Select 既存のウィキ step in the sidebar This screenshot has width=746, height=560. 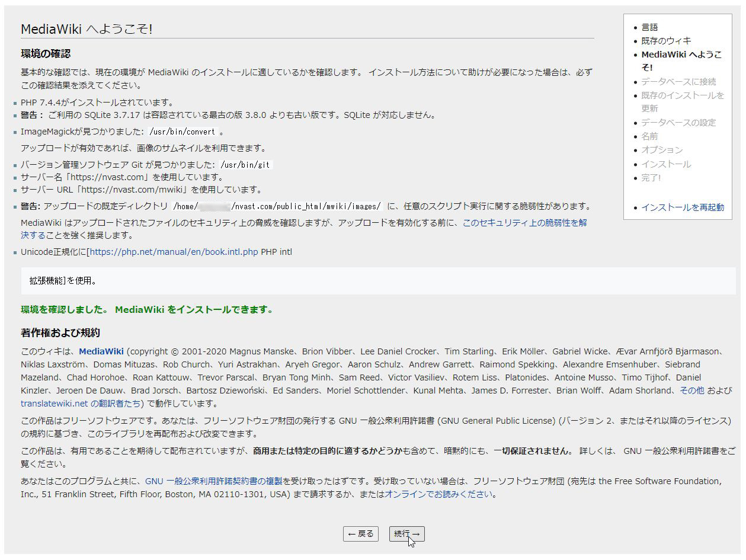[x=666, y=41]
